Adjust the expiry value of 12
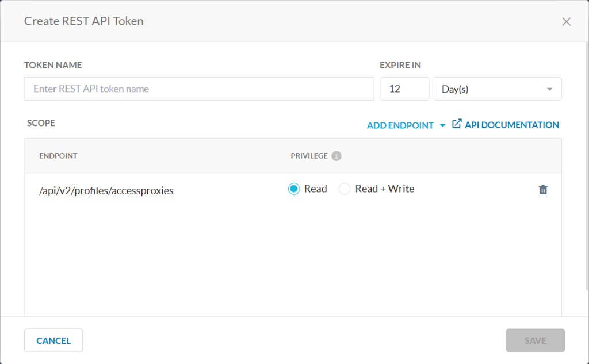Image resolution: width=589 pixels, height=364 pixels. point(404,89)
